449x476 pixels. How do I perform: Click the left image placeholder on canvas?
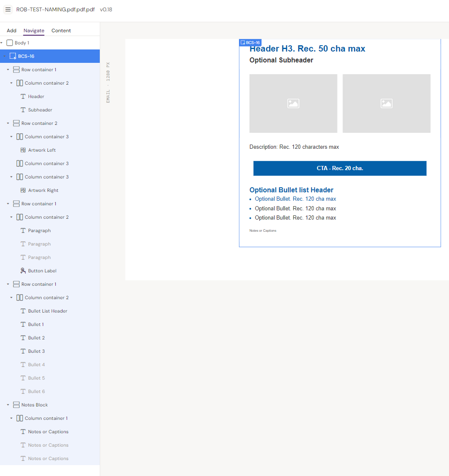[x=293, y=103]
